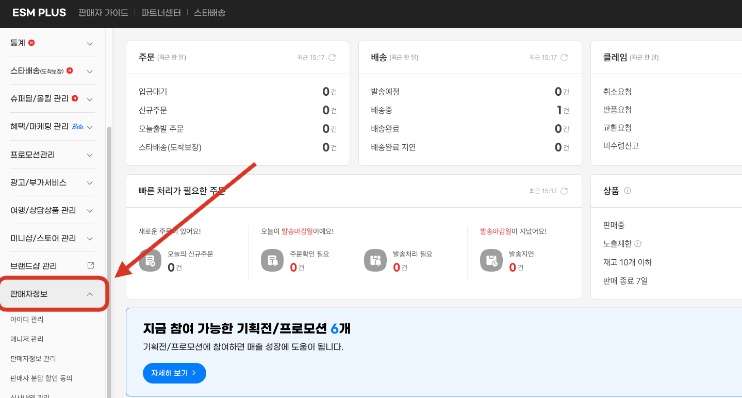
Task: Open the 배송완료 지연 row
Action: (x=470, y=147)
